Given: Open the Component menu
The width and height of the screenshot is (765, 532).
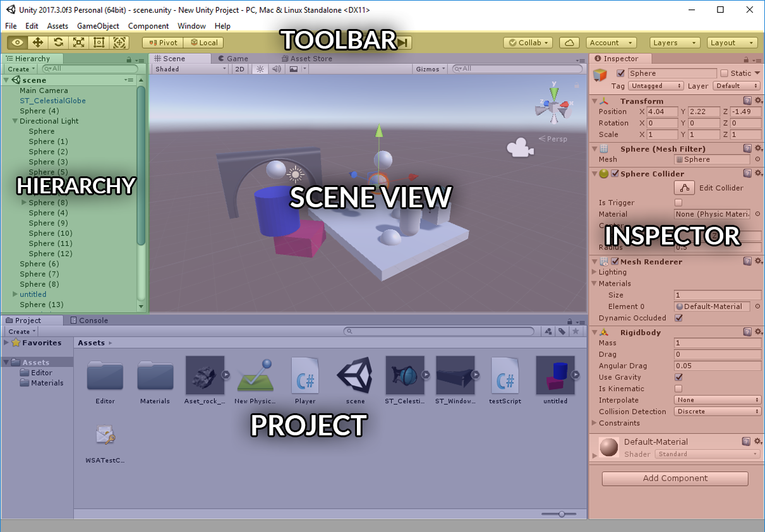Looking at the screenshot, I should pos(148,26).
